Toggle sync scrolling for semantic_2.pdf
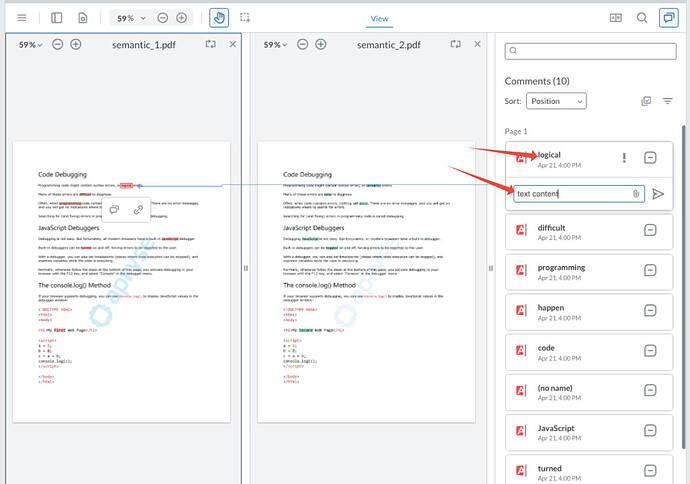Viewport: 690px width, 484px height. [x=455, y=44]
